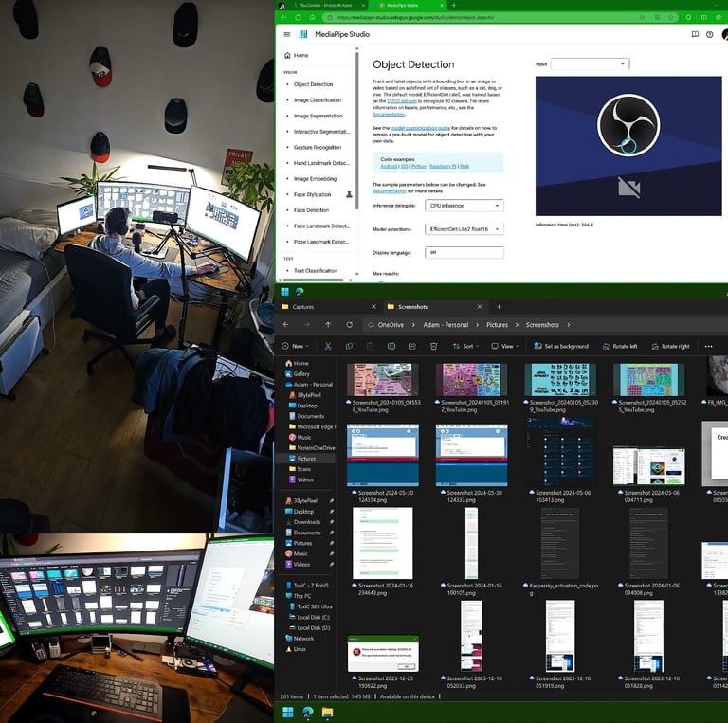Click the MediaPipe sidebar vertical scrollbar
The height and width of the screenshot is (723, 728).
point(356,130)
